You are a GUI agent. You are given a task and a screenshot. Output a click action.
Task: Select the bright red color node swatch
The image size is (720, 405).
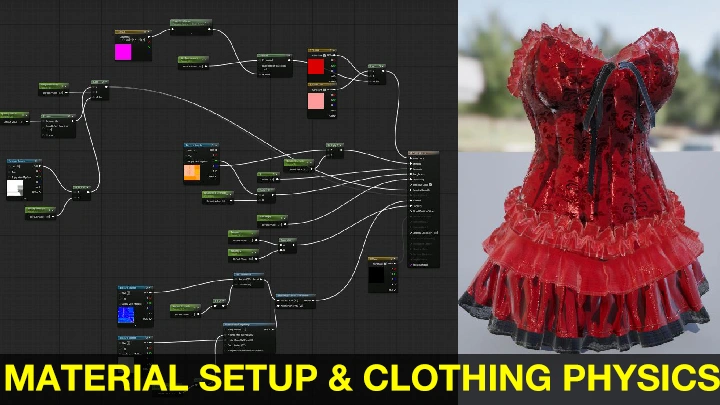pos(316,66)
